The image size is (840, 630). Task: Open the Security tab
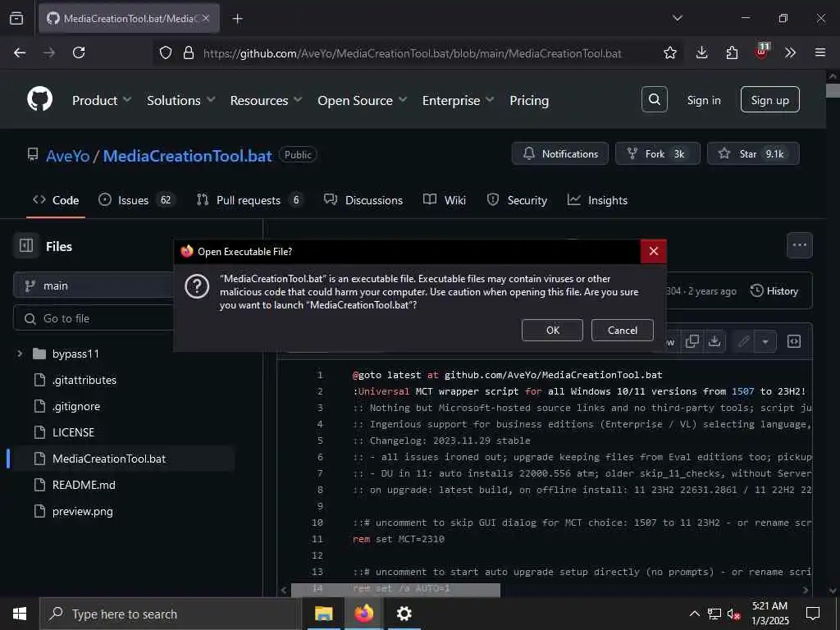517,200
